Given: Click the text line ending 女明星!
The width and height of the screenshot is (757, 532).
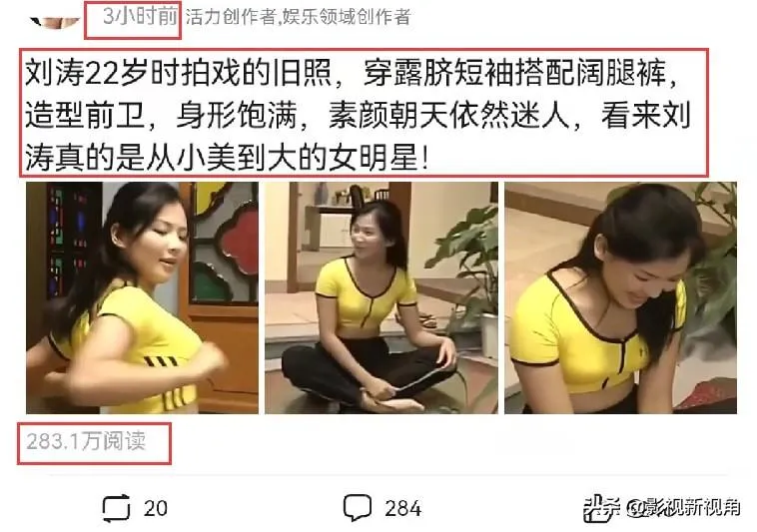Looking at the screenshot, I should 227,158.
